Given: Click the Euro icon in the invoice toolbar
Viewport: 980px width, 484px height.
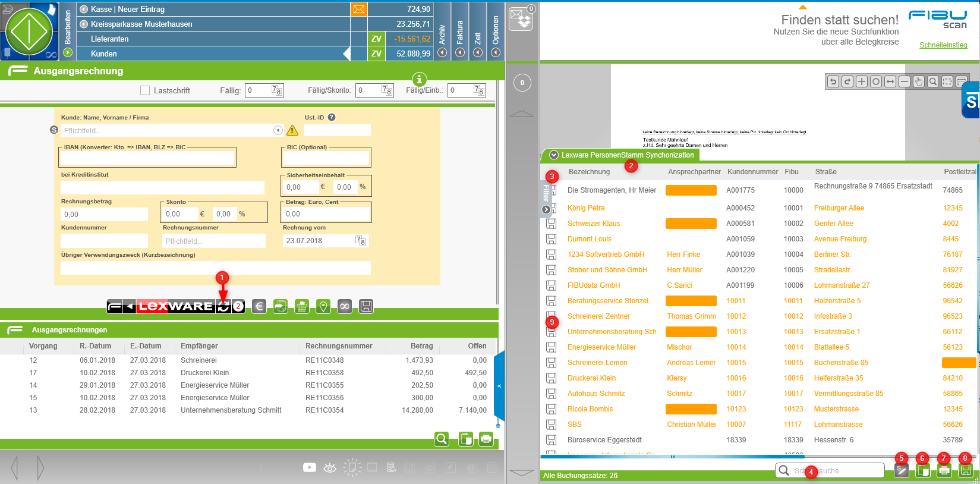Looking at the screenshot, I should click(259, 306).
